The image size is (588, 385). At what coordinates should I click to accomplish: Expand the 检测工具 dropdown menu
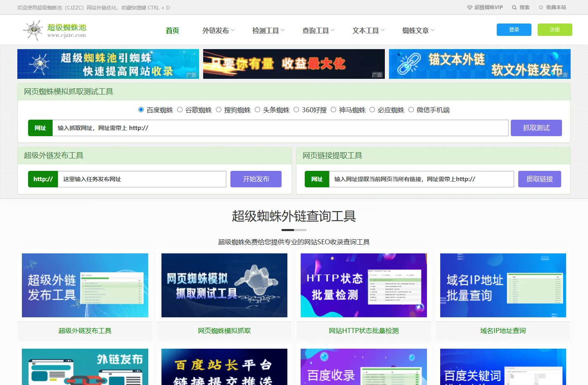(268, 31)
